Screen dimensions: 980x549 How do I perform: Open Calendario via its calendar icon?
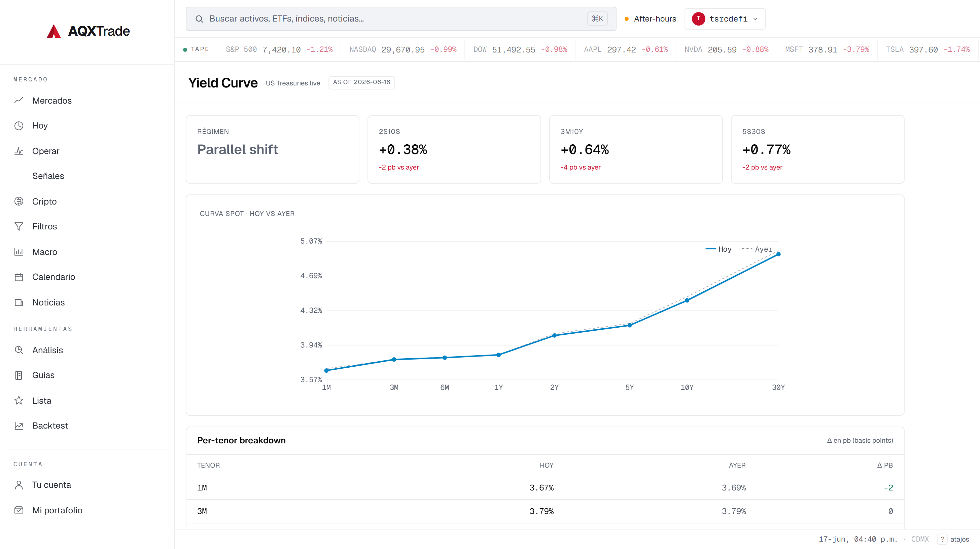click(x=19, y=277)
